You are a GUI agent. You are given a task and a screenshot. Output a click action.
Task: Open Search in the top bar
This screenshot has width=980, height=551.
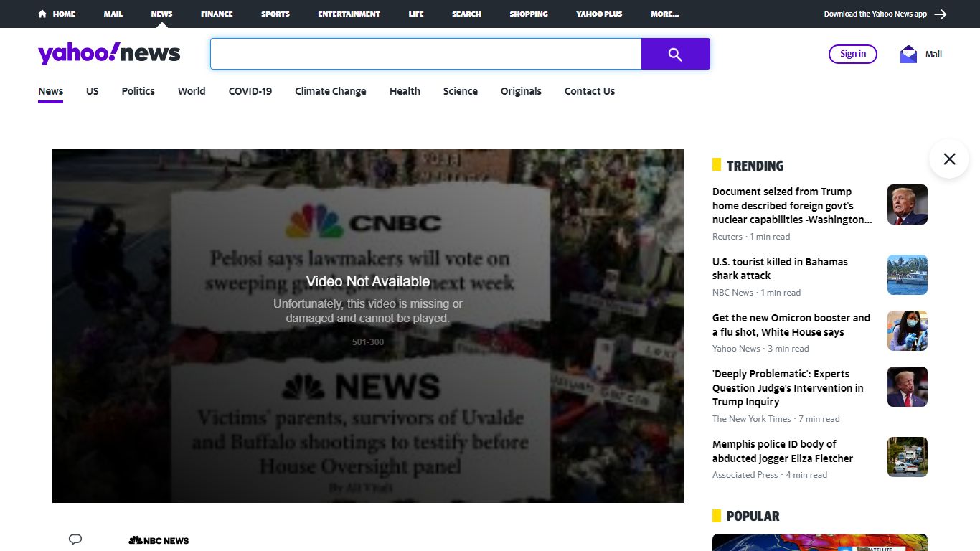[x=466, y=14]
